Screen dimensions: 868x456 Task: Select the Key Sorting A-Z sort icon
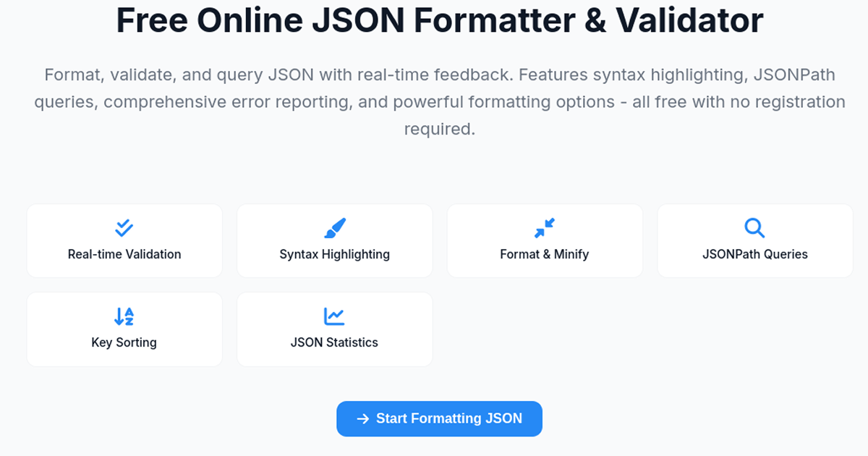coord(123,316)
